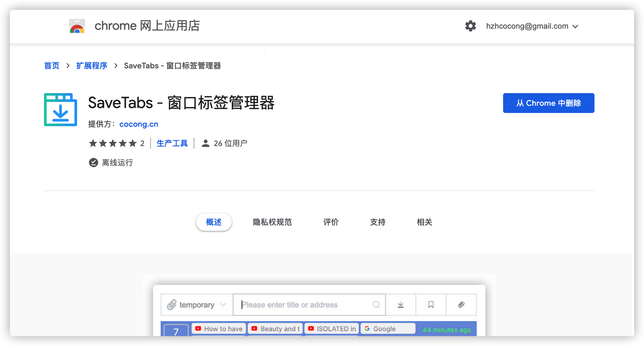Screen dimensions: 644x346
Task: Click the person icon beside 26 位用户
Action: click(x=205, y=143)
